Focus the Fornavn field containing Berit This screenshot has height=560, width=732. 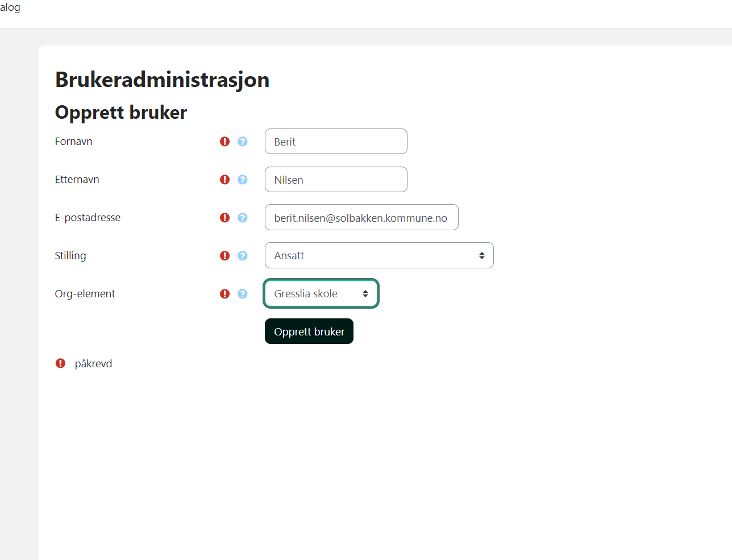coord(336,142)
